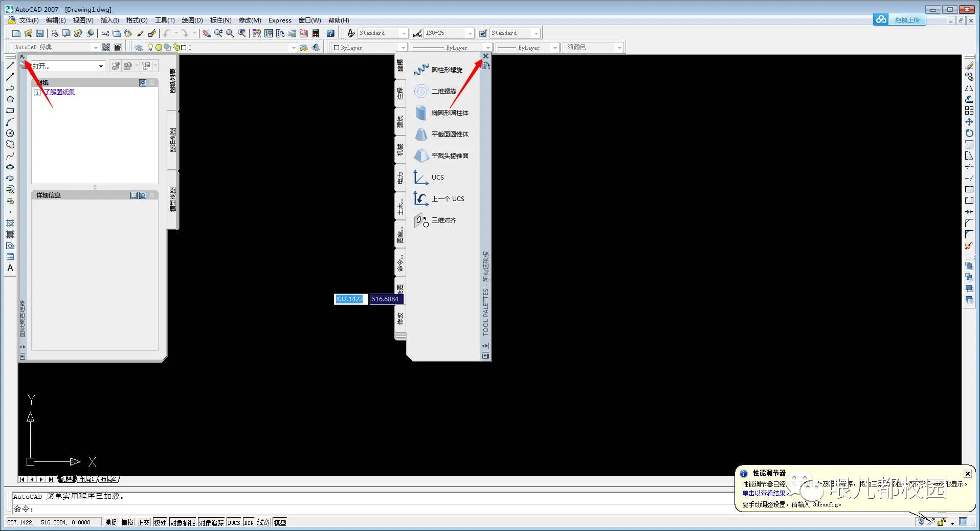Open the 打开... sheet set dropdown
This screenshot has width=980, height=531.
point(101,66)
